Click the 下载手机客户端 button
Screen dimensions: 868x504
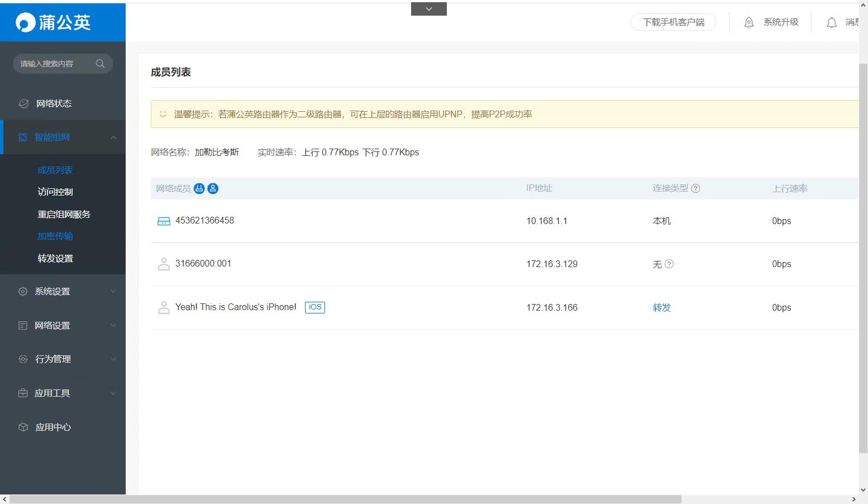click(x=673, y=22)
